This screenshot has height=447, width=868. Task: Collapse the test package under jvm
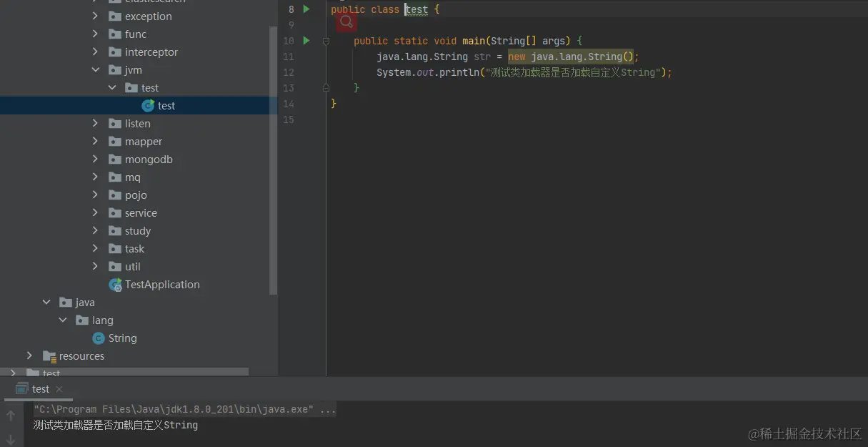click(x=112, y=88)
